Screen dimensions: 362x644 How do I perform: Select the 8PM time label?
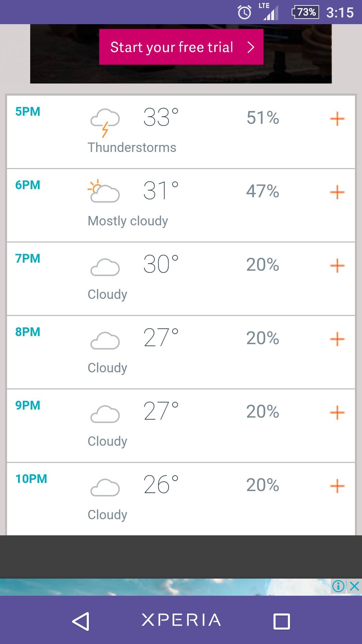point(28,332)
